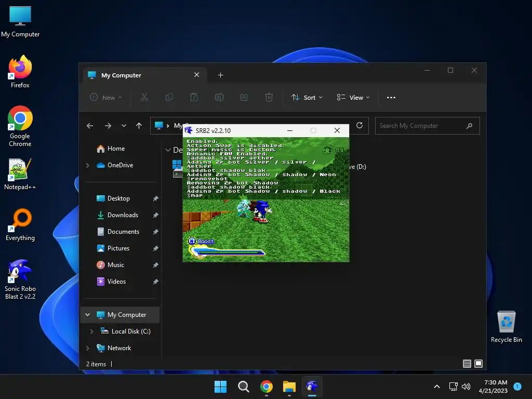Refresh the My Computer view
Image resolution: width=532 pixels, height=399 pixels.
pyautogui.click(x=360, y=126)
